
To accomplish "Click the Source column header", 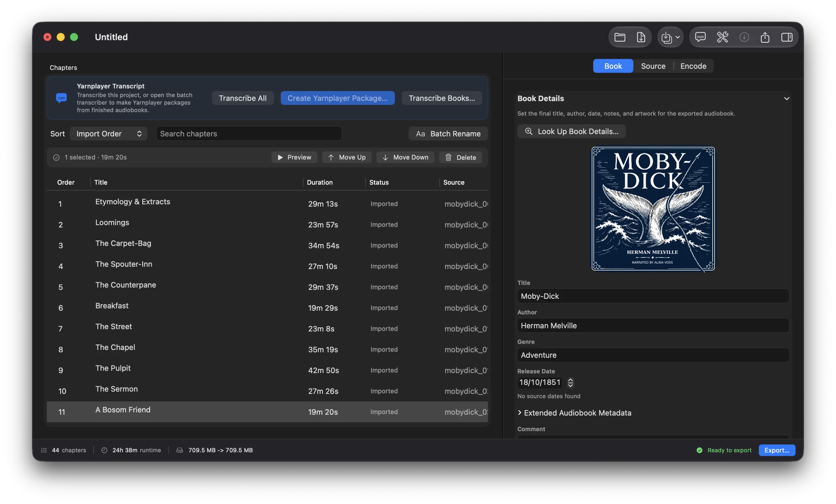I will [x=454, y=182].
